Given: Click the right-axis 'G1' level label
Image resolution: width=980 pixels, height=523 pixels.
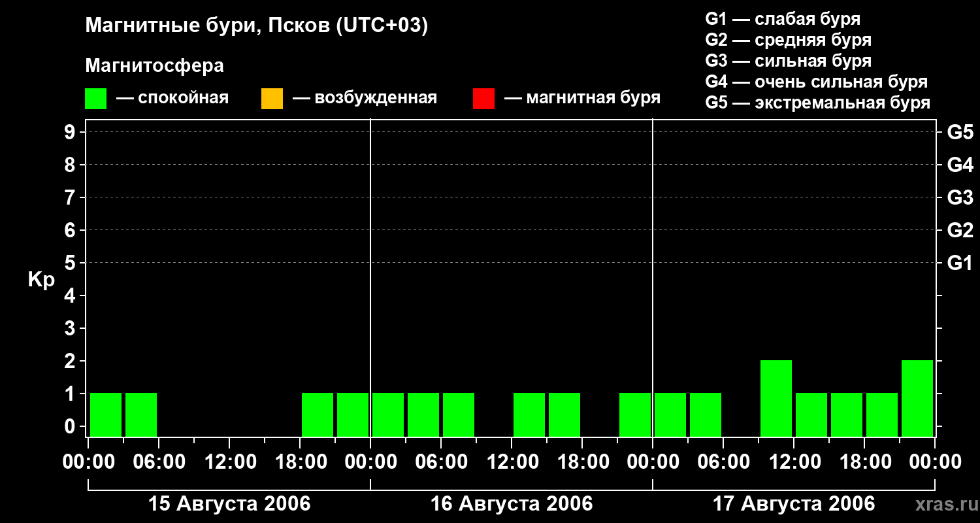Looking at the screenshot, I should coord(960,263).
